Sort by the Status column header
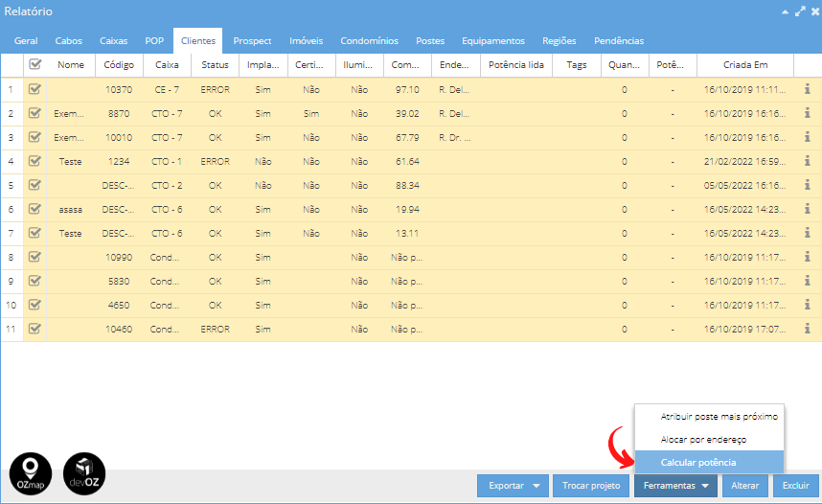The width and height of the screenshot is (822, 504). click(x=215, y=65)
